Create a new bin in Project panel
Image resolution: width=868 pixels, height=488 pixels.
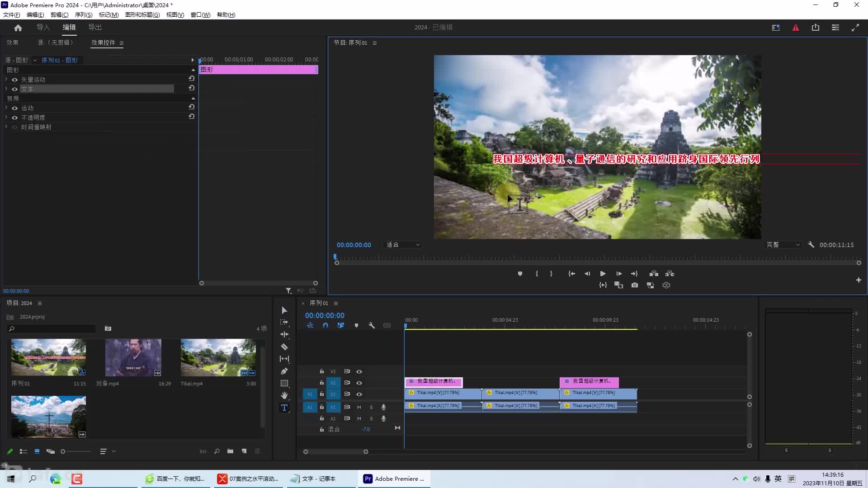[230, 451]
